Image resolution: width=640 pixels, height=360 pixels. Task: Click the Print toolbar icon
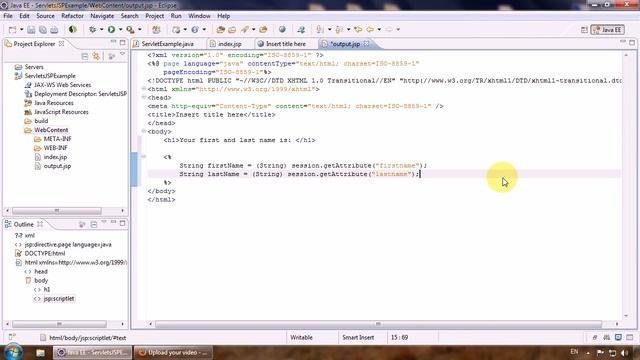pyautogui.click(x=54, y=29)
